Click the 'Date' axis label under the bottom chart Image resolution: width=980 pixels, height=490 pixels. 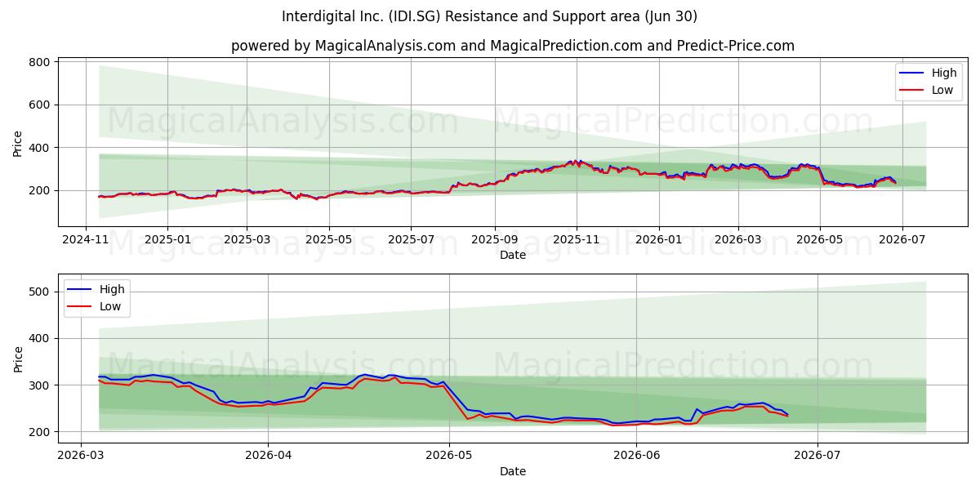tap(513, 471)
